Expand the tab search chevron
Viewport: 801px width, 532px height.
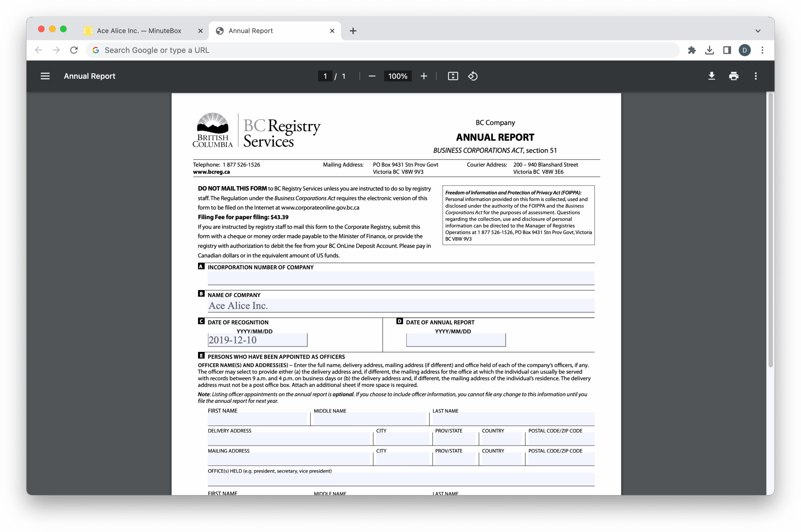(x=758, y=31)
